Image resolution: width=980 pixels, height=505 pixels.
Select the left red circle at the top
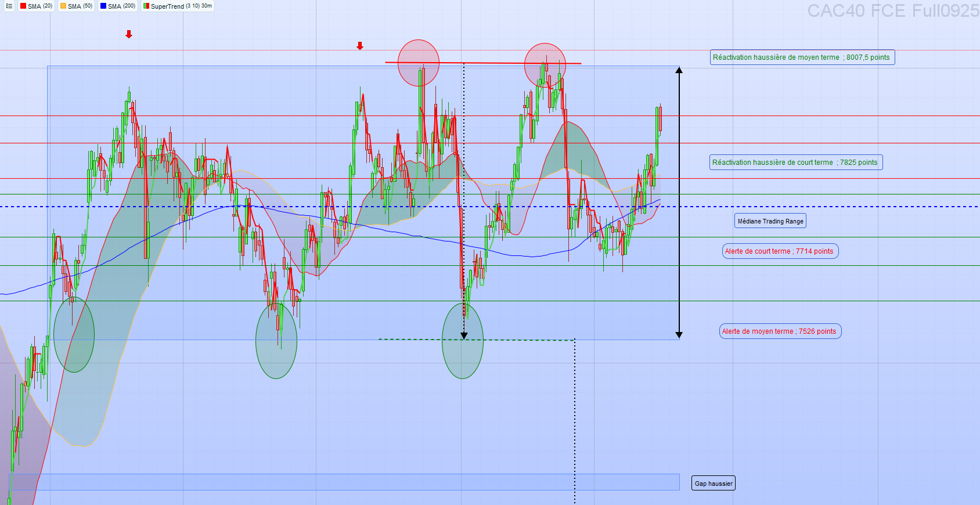419,63
